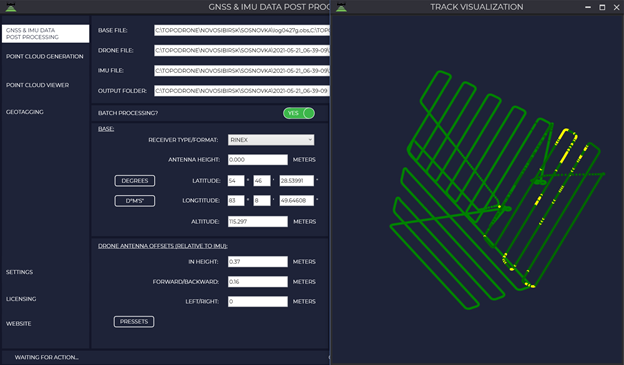Click the Drone Antenna Offsets heading

(x=163, y=246)
